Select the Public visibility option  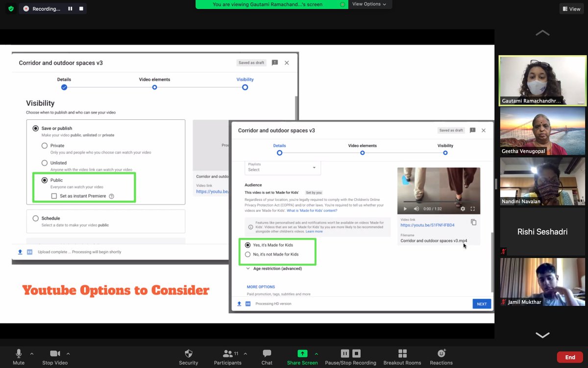[x=45, y=180]
